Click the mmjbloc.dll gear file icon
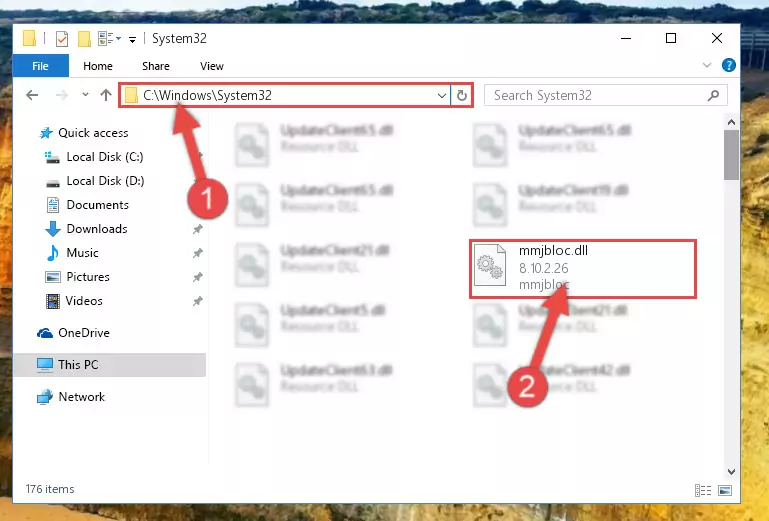 point(490,265)
